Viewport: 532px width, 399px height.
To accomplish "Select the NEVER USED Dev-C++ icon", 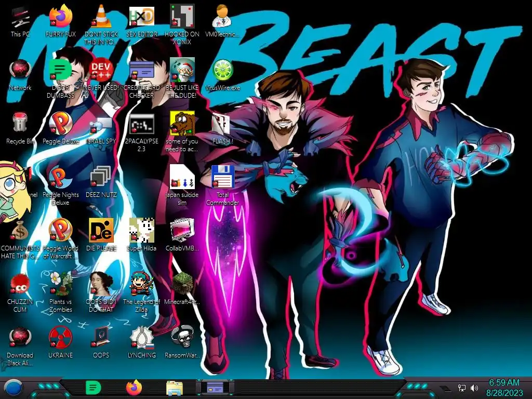I will [x=101, y=70].
